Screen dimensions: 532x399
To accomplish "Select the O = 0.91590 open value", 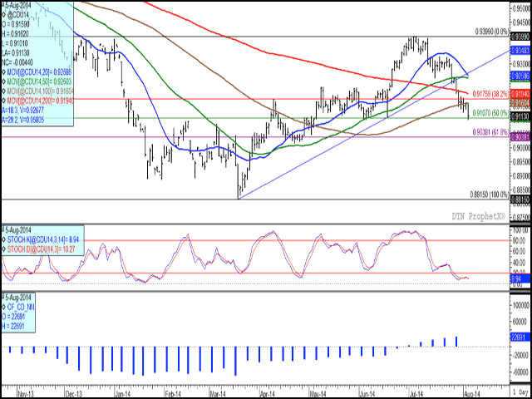I will point(17,24).
